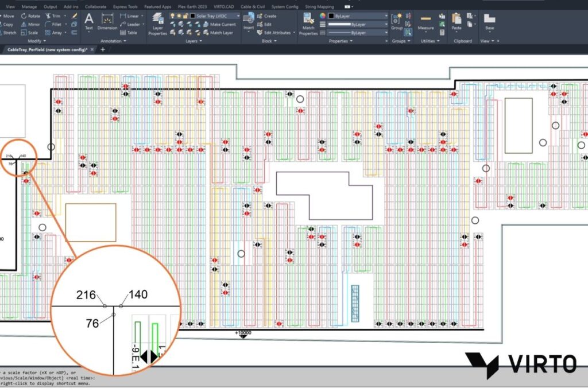588x392 pixels.
Task: Open the Quick Calculator icon in Utilities
Action: point(442,33)
